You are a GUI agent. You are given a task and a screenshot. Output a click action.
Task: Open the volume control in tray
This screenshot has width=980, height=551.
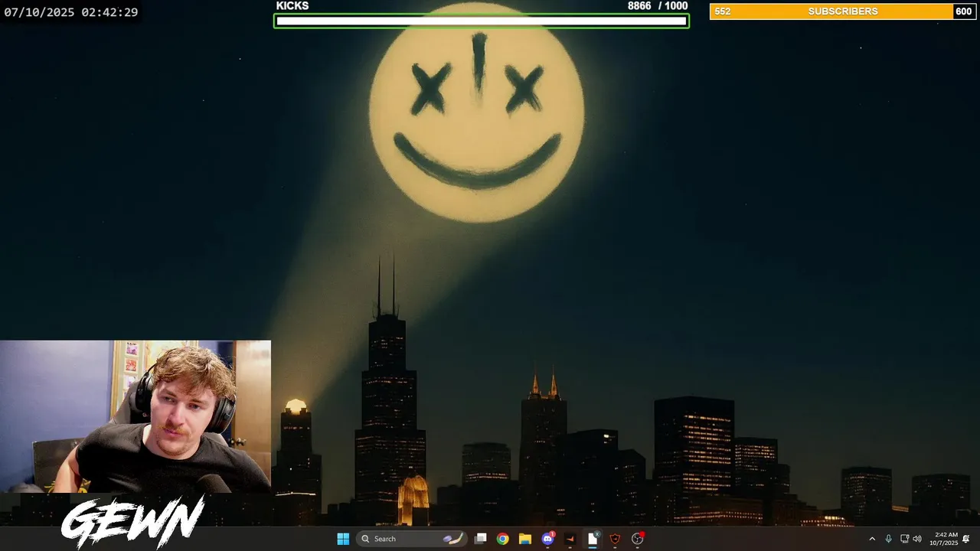pos(917,539)
